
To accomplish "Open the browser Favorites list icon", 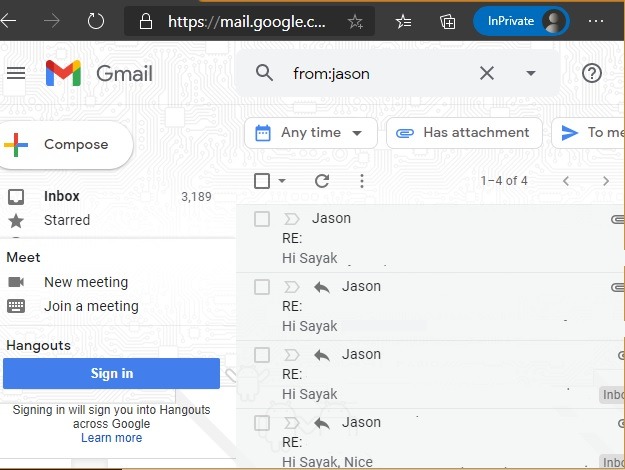I will [403, 21].
